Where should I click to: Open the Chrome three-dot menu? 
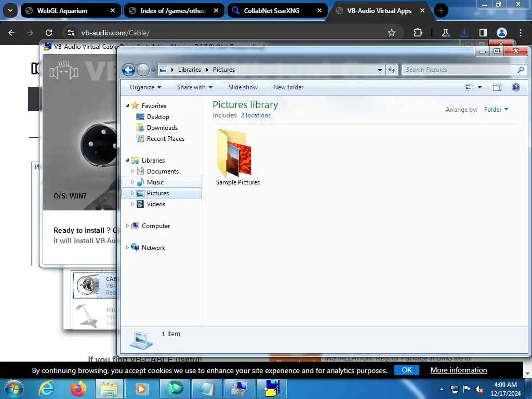click(x=520, y=33)
